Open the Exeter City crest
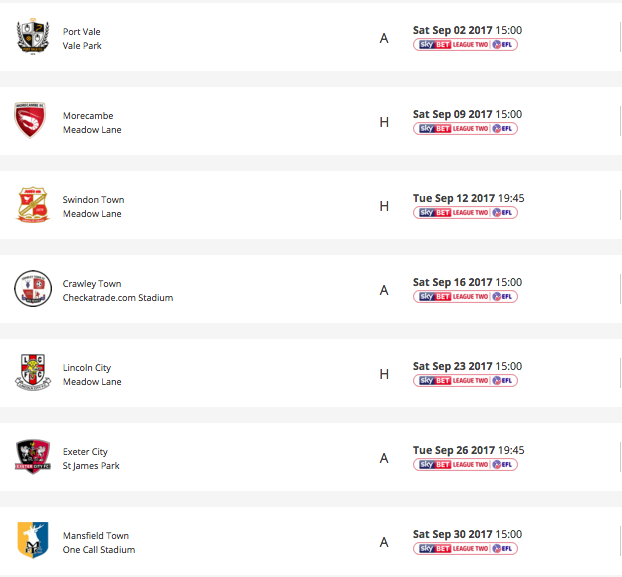Screen dimensions: 622x577 click(33, 456)
